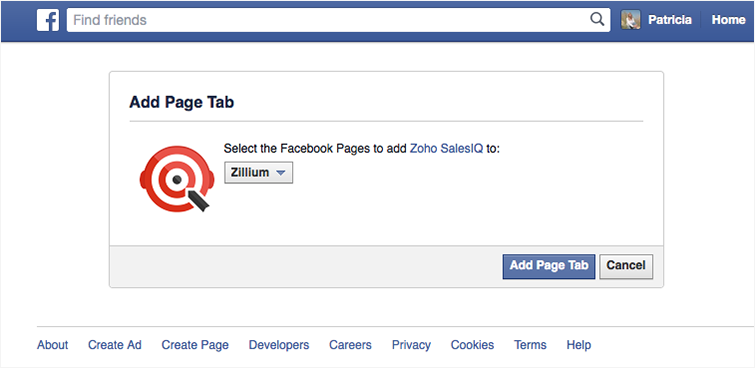View the Privacy footer link
This screenshot has height=368, width=755.
411,345
